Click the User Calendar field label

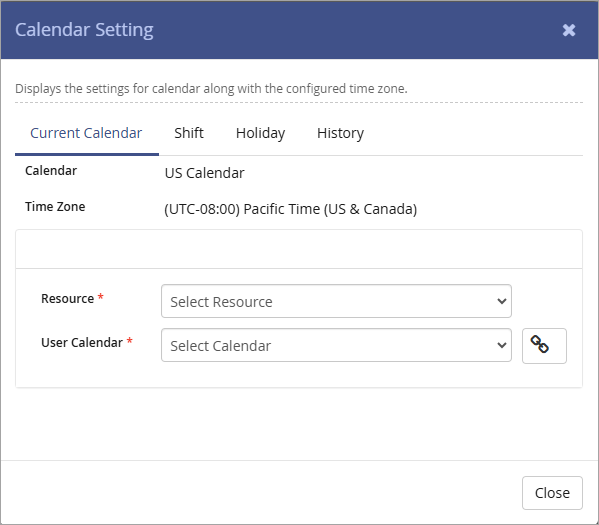click(82, 342)
